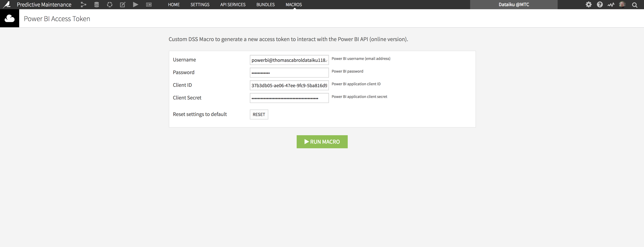This screenshot has width=644, height=247.
Task: Open the help question mark icon
Action: 600,4
